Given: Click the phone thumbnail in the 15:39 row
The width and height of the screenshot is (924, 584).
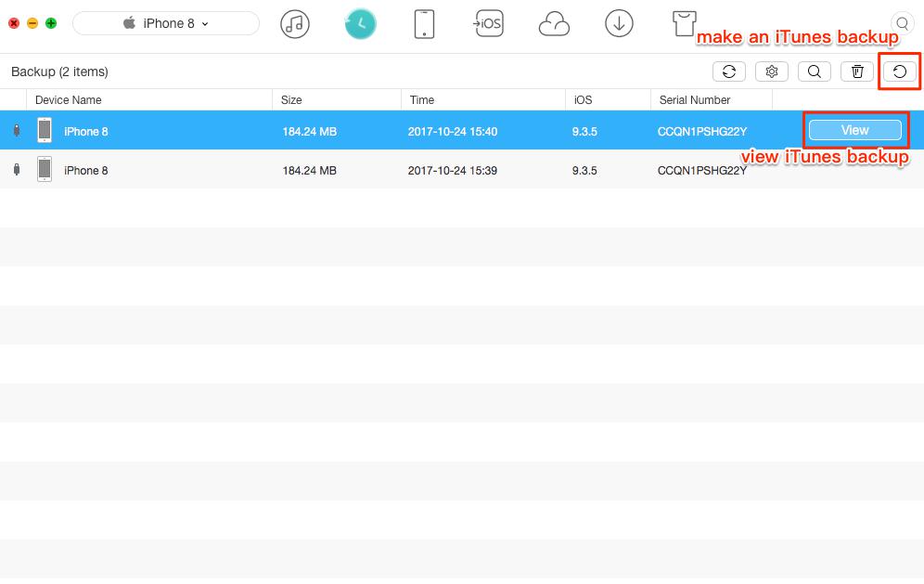Looking at the screenshot, I should [45, 169].
